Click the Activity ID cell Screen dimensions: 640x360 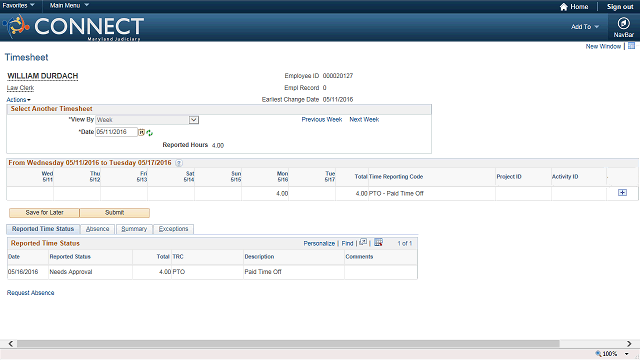tap(579, 193)
